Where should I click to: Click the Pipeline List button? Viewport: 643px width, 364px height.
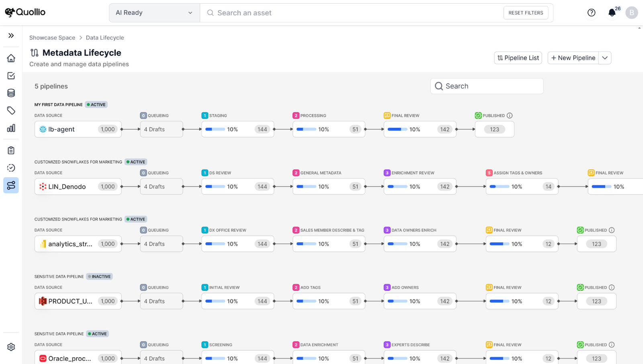[x=518, y=58]
